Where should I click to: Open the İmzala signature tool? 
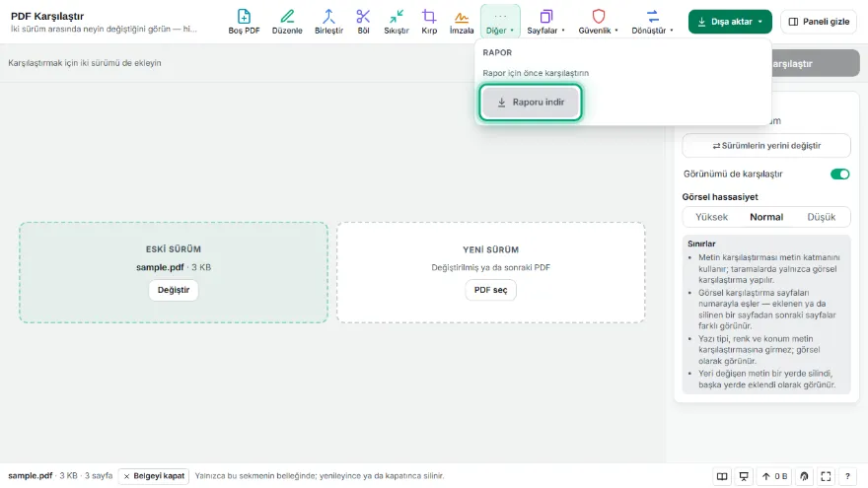click(x=462, y=22)
